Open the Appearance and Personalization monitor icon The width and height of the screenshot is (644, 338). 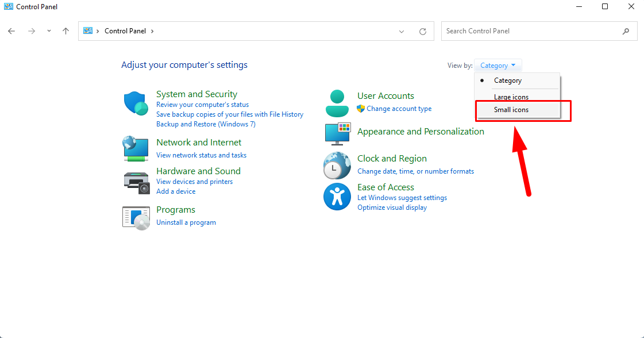point(337,134)
